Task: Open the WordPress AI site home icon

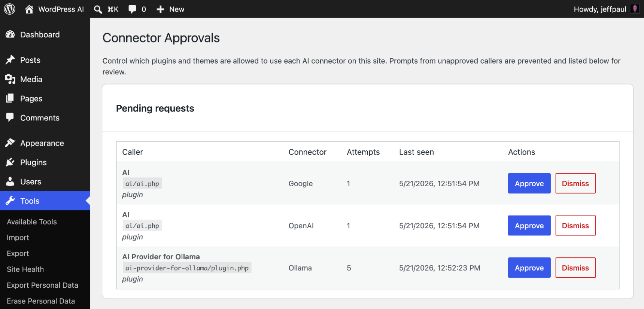Action: click(x=29, y=9)
